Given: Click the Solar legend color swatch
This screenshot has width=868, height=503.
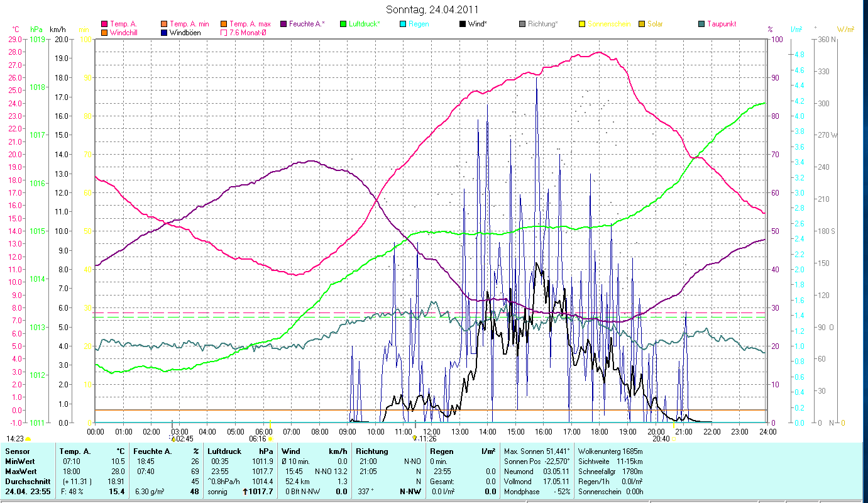Looking at the screenshot, I should pyautogui.click(x=641, y=24).
